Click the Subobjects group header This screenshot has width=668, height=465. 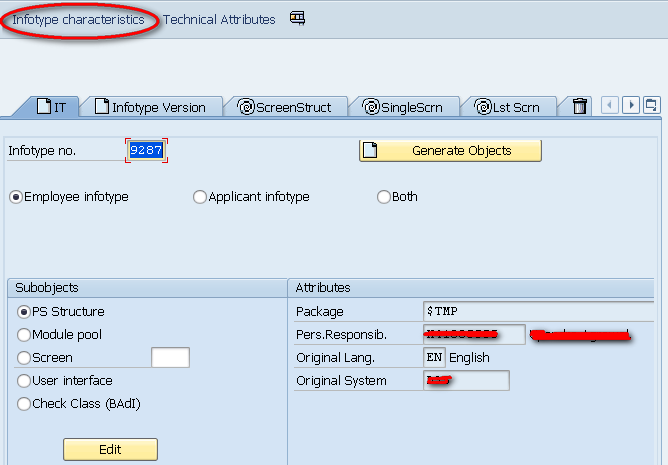[147, 288]
